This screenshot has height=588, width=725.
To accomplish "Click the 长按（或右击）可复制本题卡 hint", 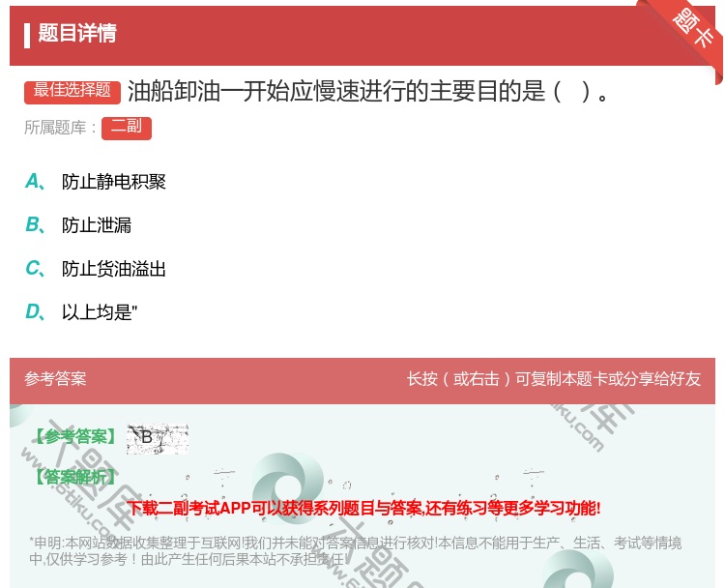I will click(554, 379).
